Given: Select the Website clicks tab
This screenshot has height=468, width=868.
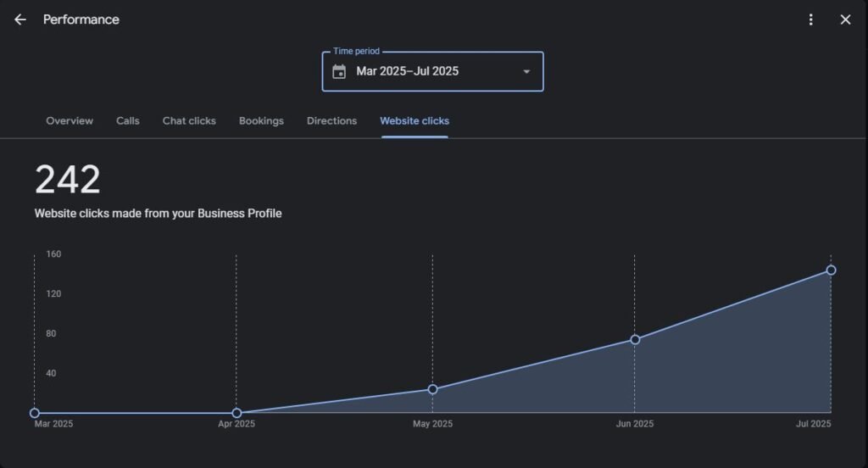Looking at the screenshot, I should click(x=415, y=120).
